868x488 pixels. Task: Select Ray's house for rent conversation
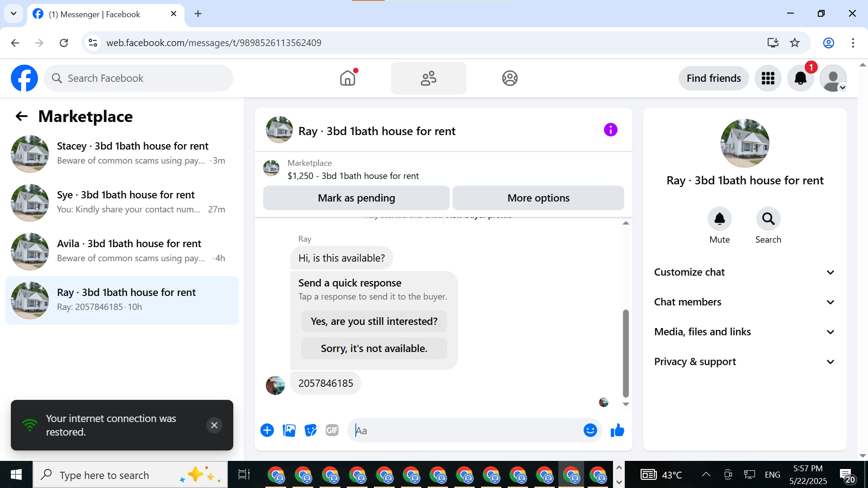(122, 300)
